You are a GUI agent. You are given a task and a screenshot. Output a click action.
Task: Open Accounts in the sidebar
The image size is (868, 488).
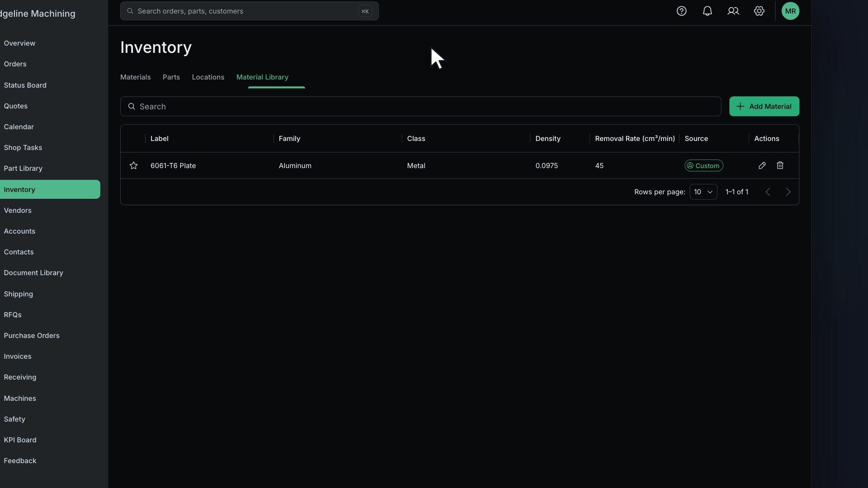pos(19,231)
